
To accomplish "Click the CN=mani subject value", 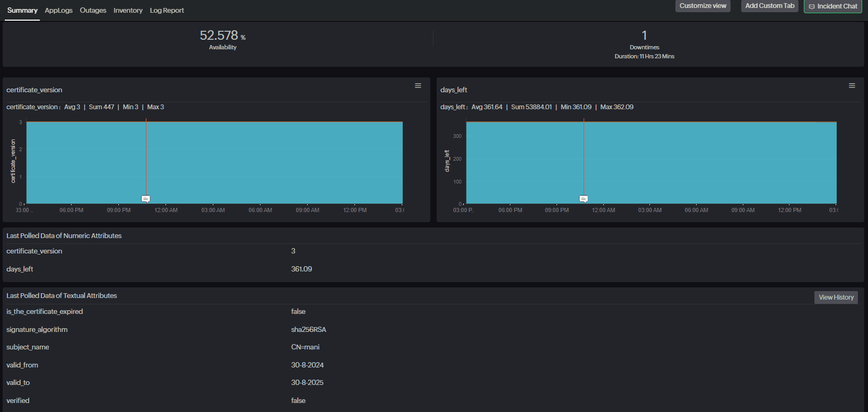I will click(306, 347).
